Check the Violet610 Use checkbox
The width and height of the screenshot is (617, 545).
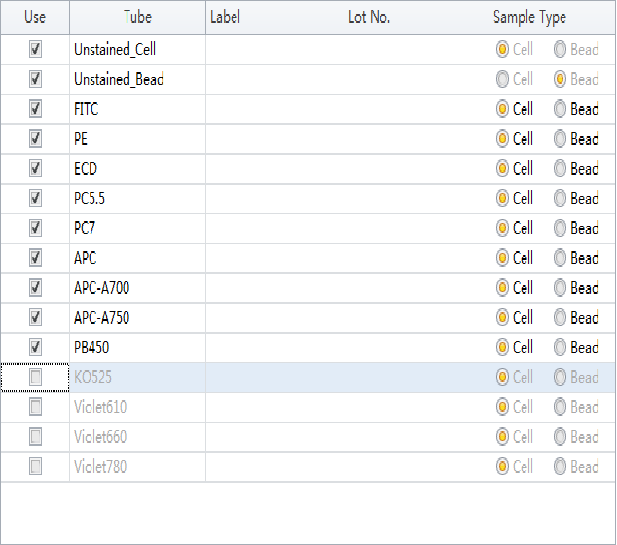click(36, 407)
